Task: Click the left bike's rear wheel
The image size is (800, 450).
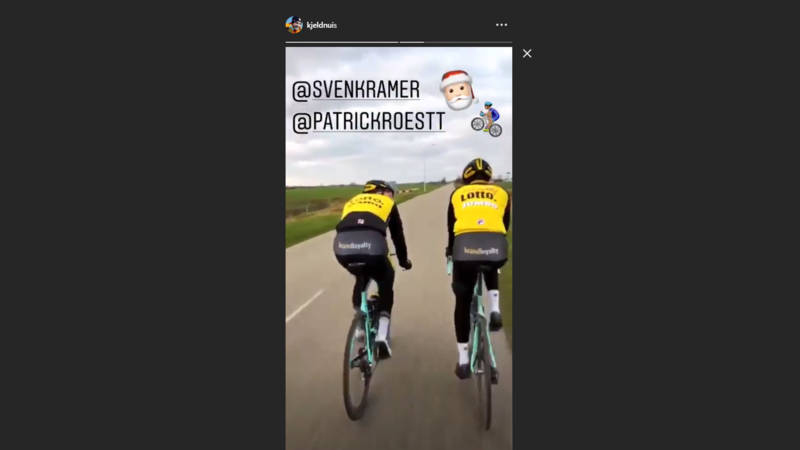Action: [x=357, y=368]
